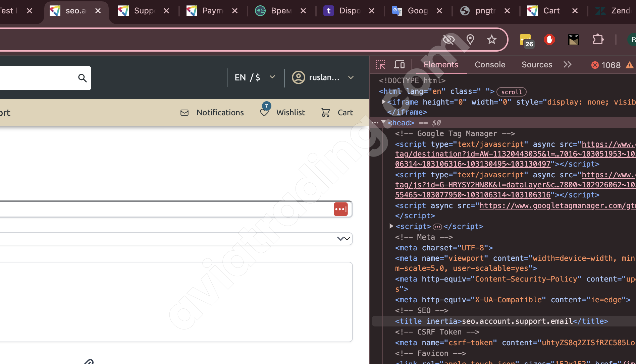636x364 pixels.
Task: Open the browser extensions puzzle icon
Action: [598, 40]
